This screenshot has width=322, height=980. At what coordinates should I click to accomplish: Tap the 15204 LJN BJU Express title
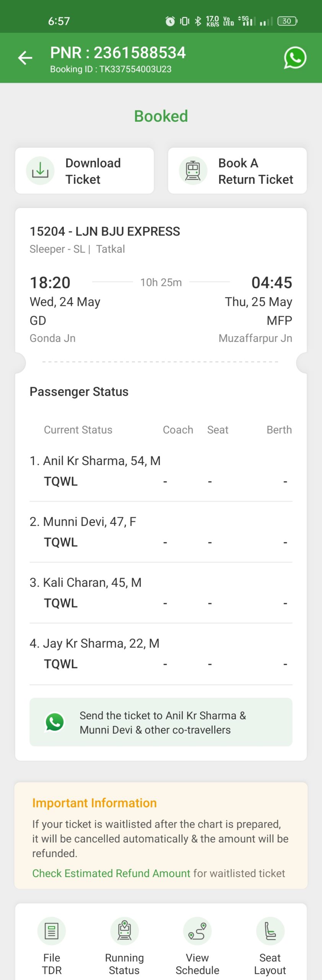pos(105,232)
